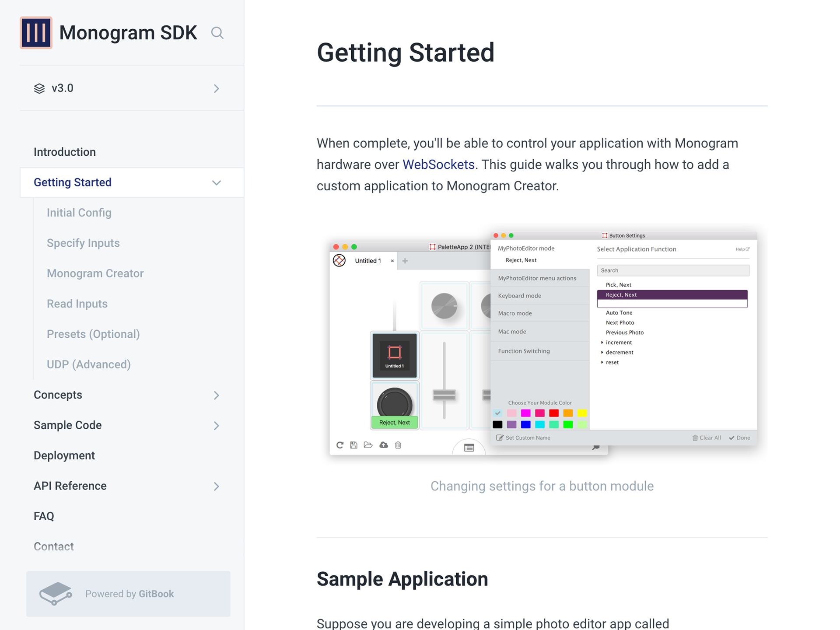Open the FAQ page

pyautogui.click(x=44, y=516)
